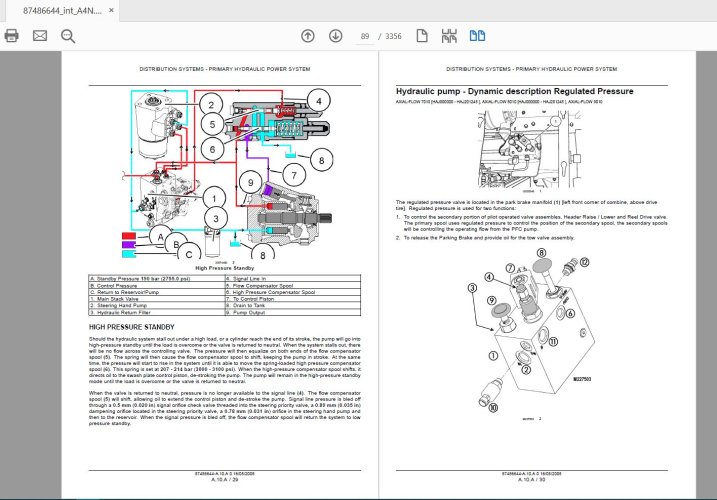Click table cell 'C. Return to Reservoir/Pump'
The image size is (717, 500).
pos(156,292)
